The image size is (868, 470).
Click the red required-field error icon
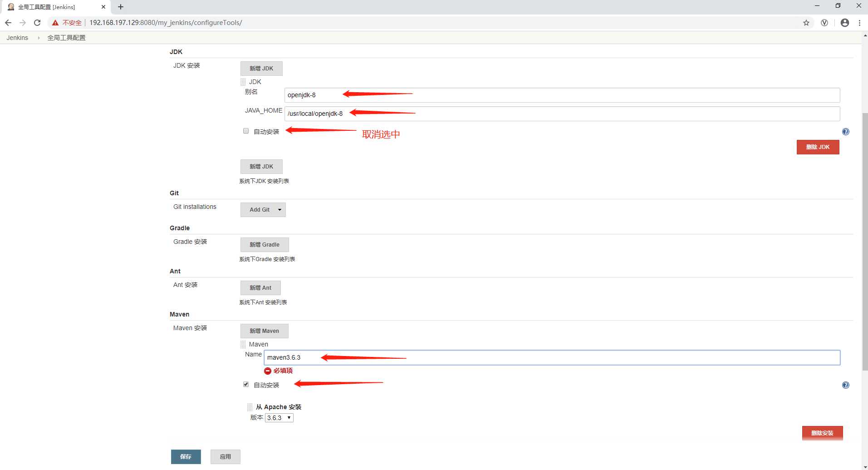tap(268, 371)
